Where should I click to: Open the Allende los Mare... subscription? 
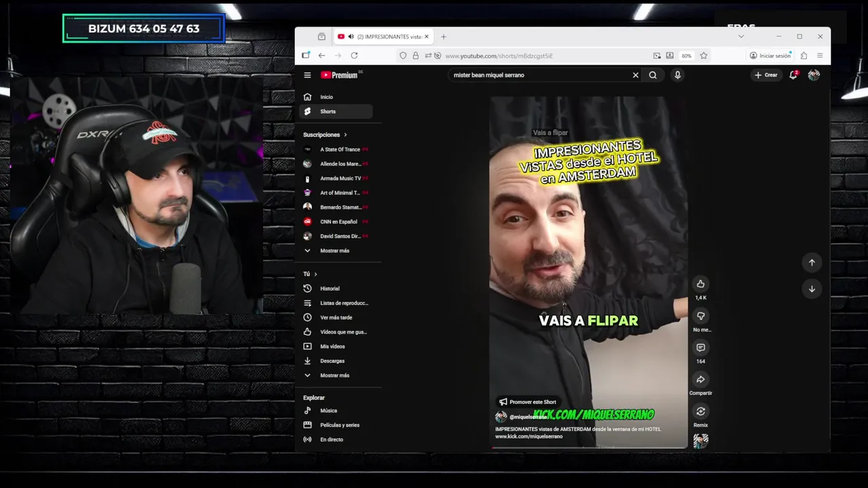tap(336, 164)
